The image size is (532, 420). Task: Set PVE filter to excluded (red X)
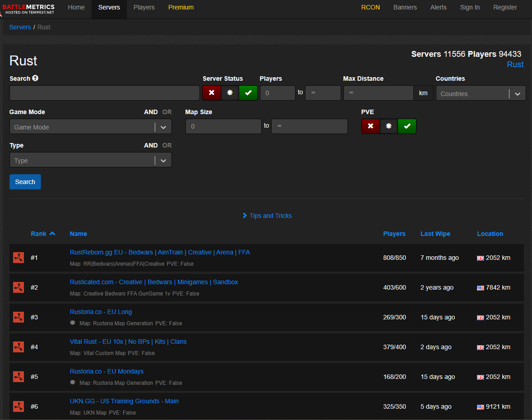370,126
